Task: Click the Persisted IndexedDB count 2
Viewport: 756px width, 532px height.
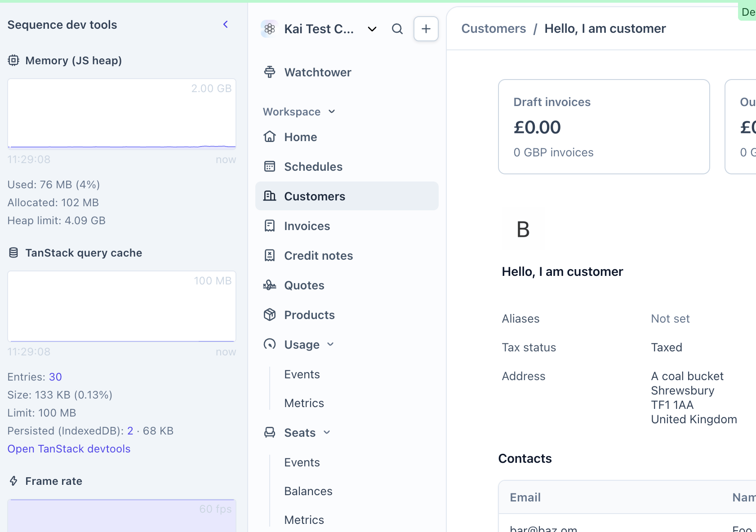Action: coord(130,431)
